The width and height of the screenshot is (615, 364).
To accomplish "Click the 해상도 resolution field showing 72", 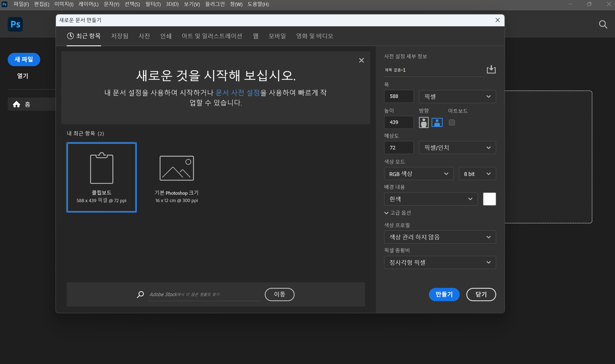I will (399, 148).
